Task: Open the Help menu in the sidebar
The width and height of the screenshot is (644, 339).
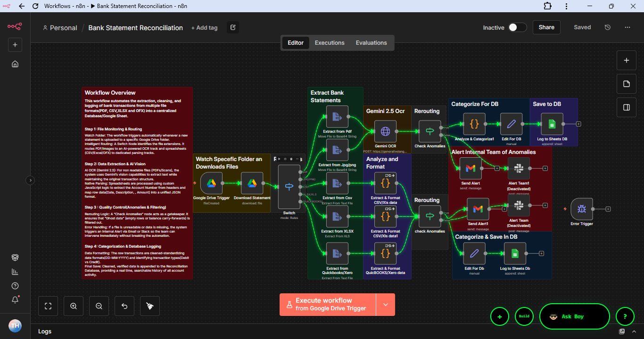Action: pos(15,286)
